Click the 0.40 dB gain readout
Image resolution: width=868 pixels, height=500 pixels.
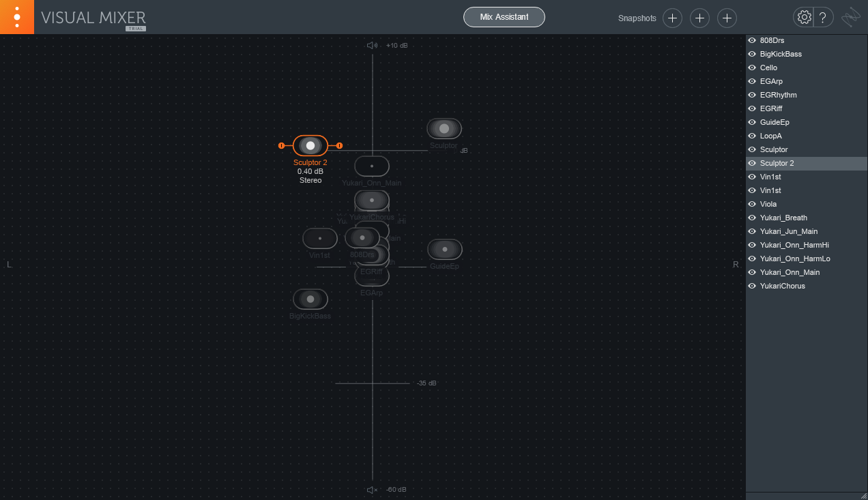click(x=310, y=171)
